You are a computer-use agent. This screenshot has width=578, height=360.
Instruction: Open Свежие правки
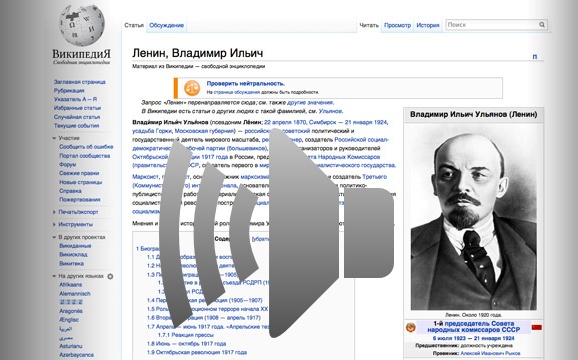click(x=79, y=173)
